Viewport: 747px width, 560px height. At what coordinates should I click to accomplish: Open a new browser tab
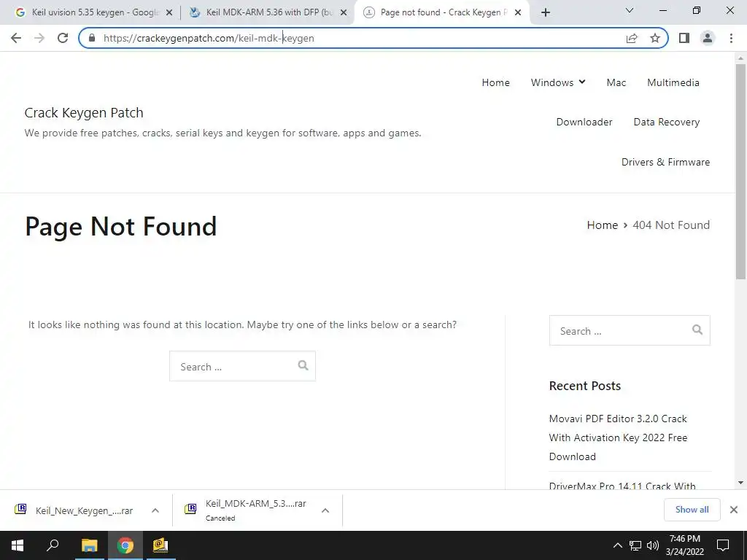click(x=546, y=12)
